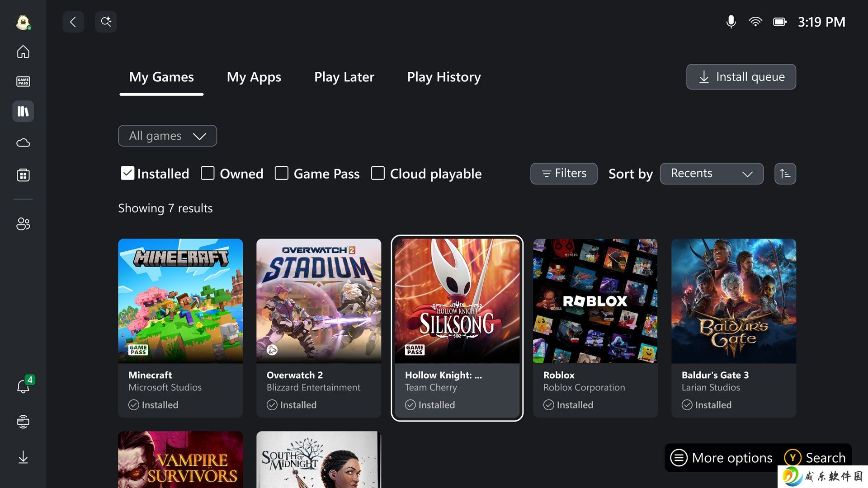Switch to the Play History tab
Viewport: 868px width, 488px height.
click(444, 77)
